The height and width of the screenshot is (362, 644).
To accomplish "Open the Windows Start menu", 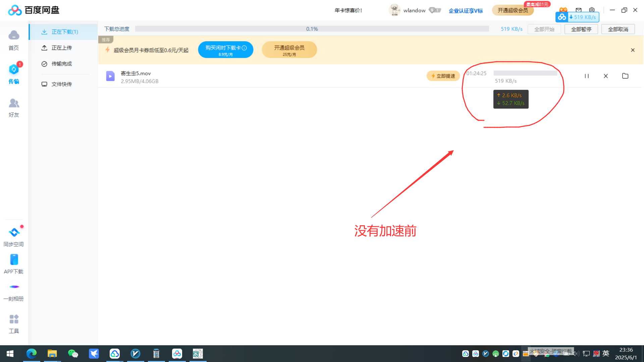I will coord(10,354).
